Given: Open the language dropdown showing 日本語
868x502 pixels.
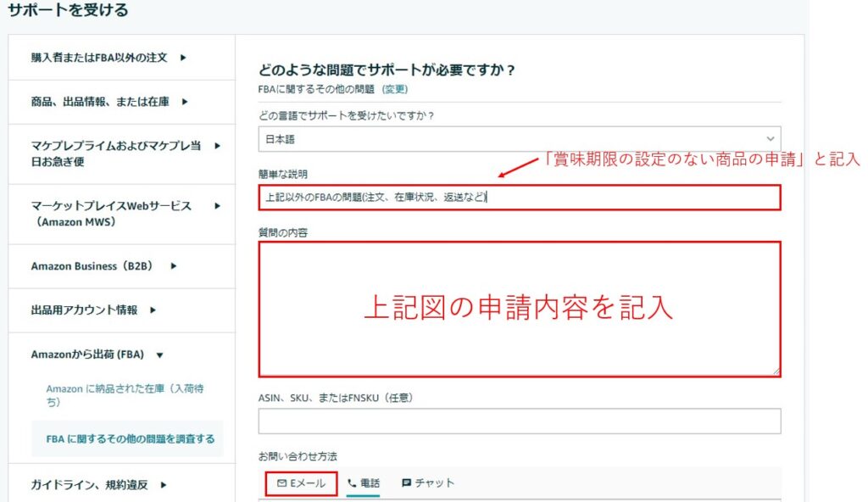Looking at the screenshot, I should click(519, 139).
